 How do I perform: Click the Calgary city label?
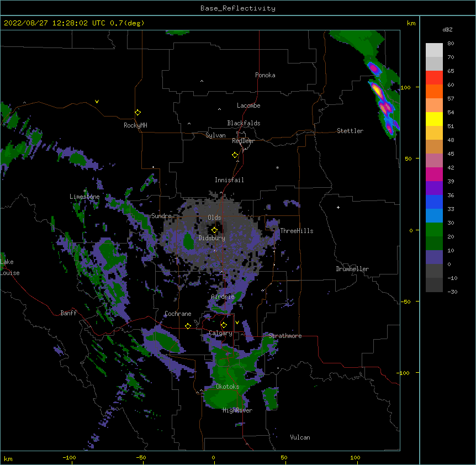[x=220, y=333]
